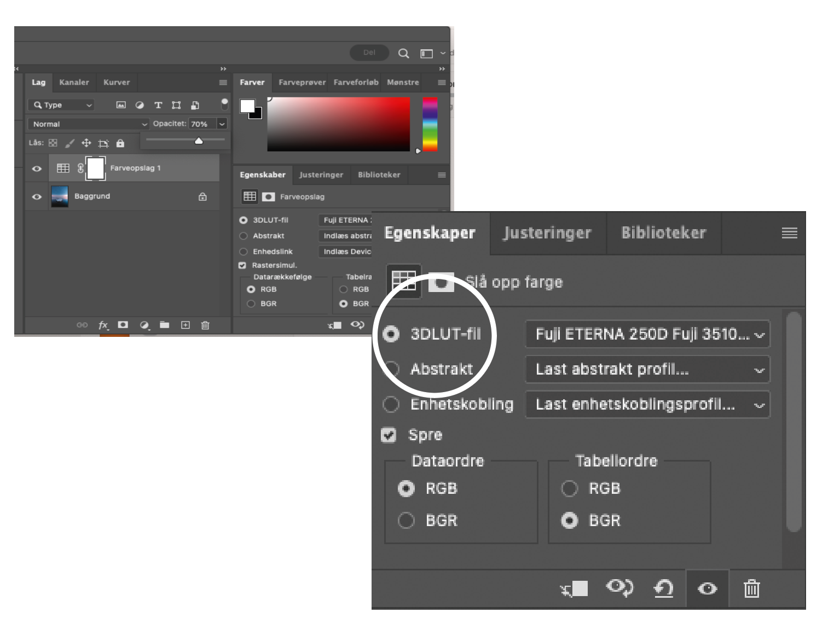Open the Fuji ETERNA 250D LUT dropdown

point(647,334)
